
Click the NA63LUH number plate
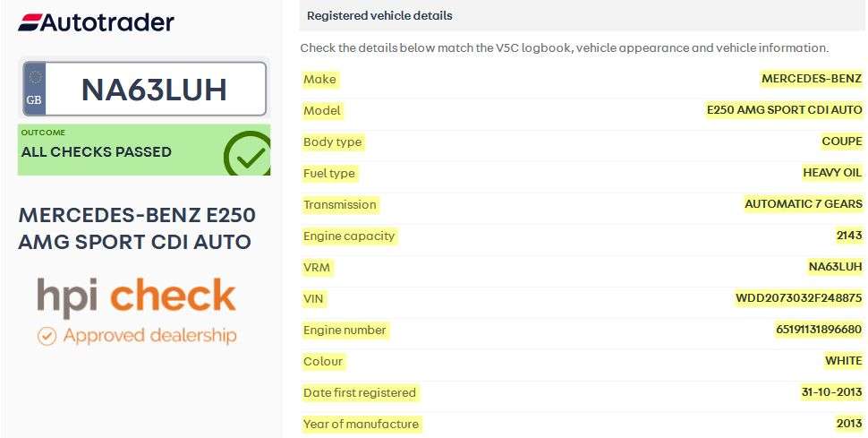154,90
